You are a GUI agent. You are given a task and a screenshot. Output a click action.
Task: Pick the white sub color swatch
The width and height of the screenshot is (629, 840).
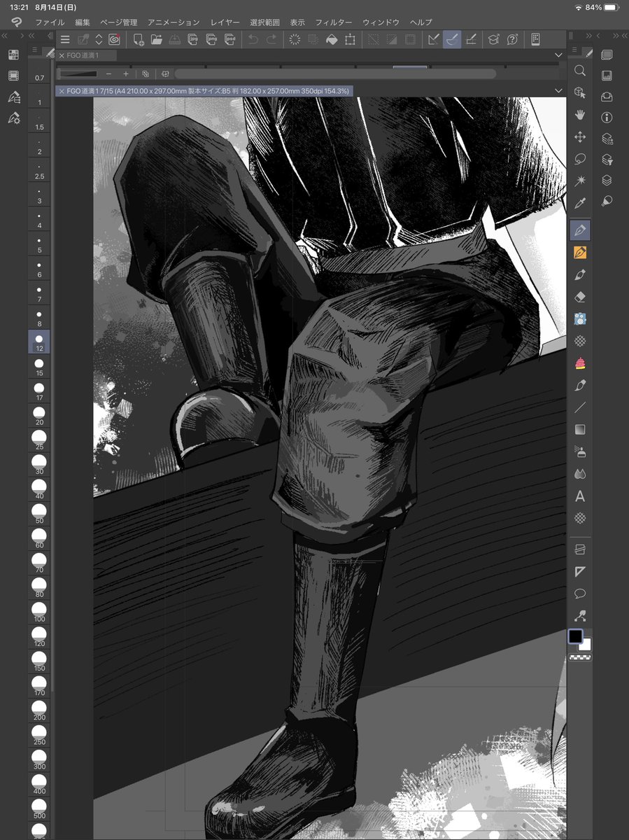click(x=586, y=645)
